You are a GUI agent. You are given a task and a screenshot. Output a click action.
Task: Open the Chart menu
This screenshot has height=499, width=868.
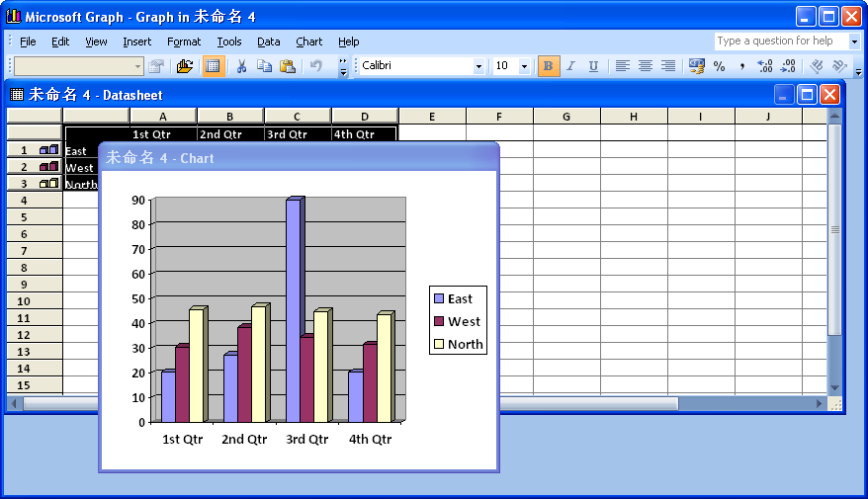308,42
